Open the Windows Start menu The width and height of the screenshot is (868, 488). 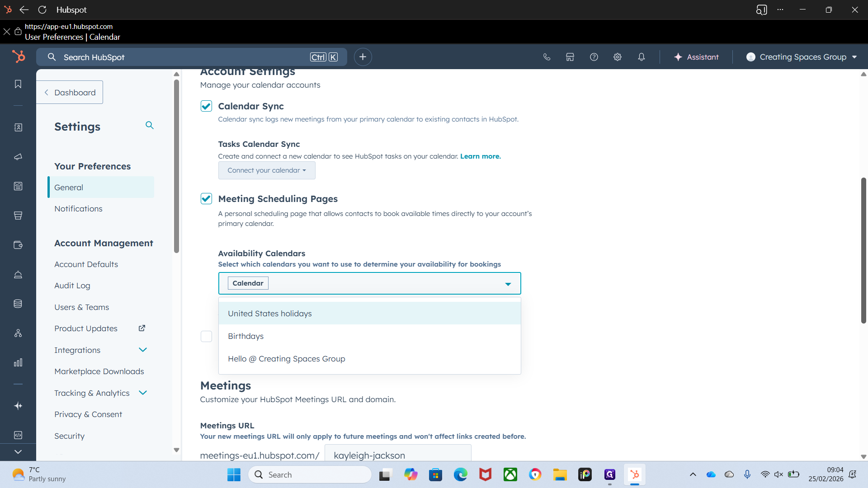coord(234,474)
